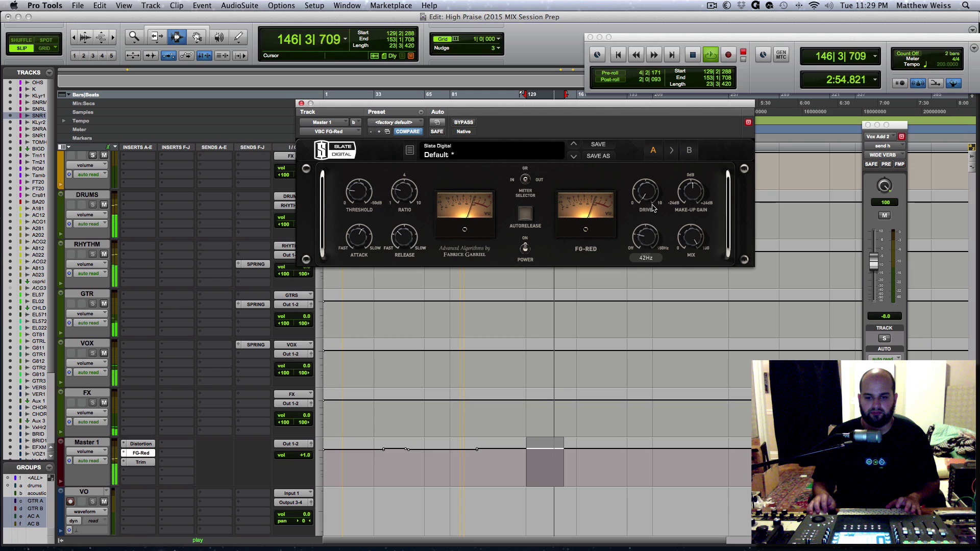Click the 42Hz HPF value field
Viewport: 980px width, 551px height.
click(646, 258)
